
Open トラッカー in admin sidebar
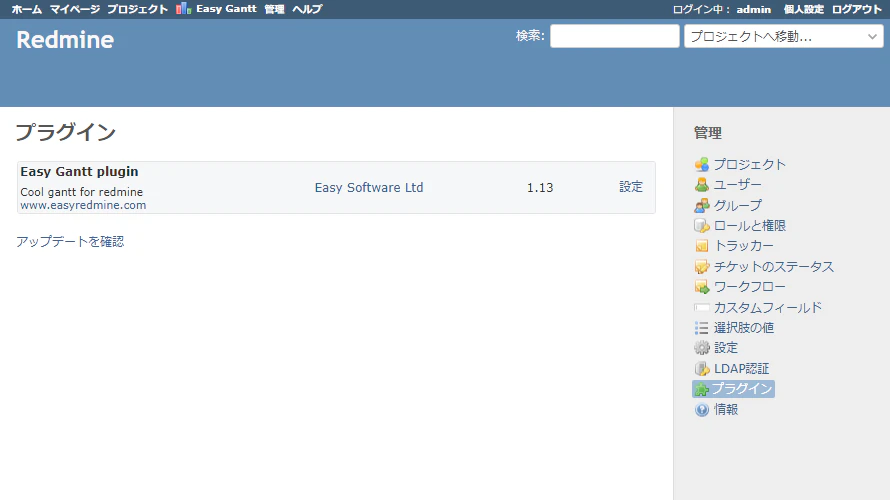744,246
